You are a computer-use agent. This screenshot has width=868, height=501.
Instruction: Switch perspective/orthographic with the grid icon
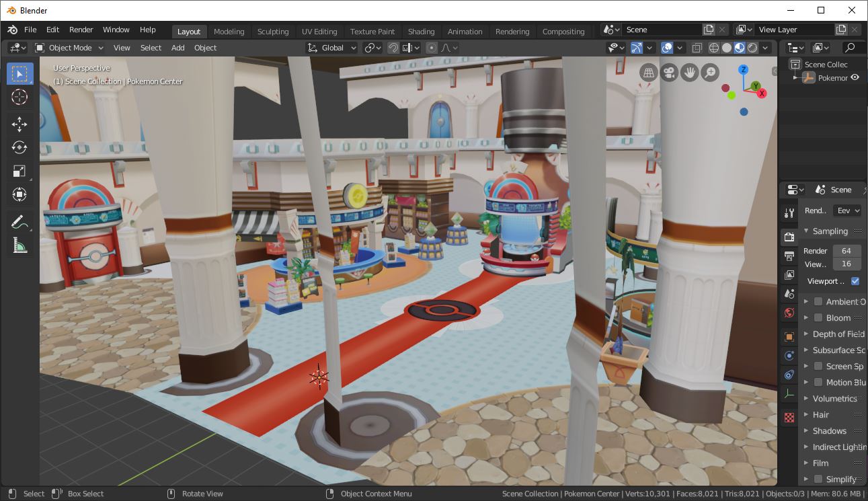pos(648,73)
